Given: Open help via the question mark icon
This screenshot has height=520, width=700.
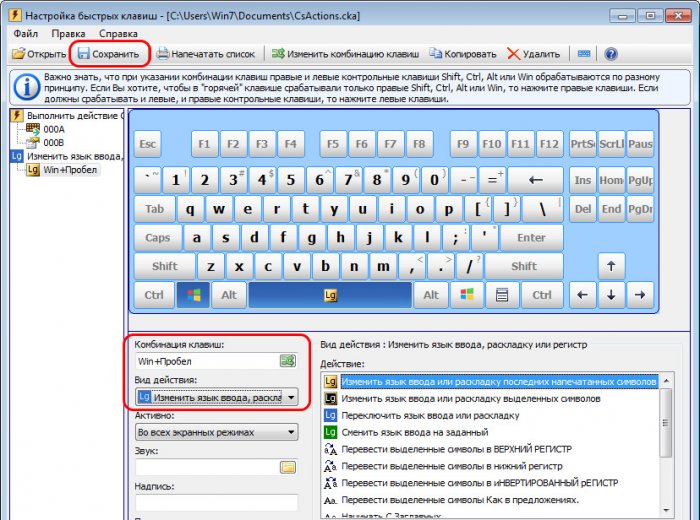Looking at the screenshot, I should pyautogui.click(x=611, y=54).
